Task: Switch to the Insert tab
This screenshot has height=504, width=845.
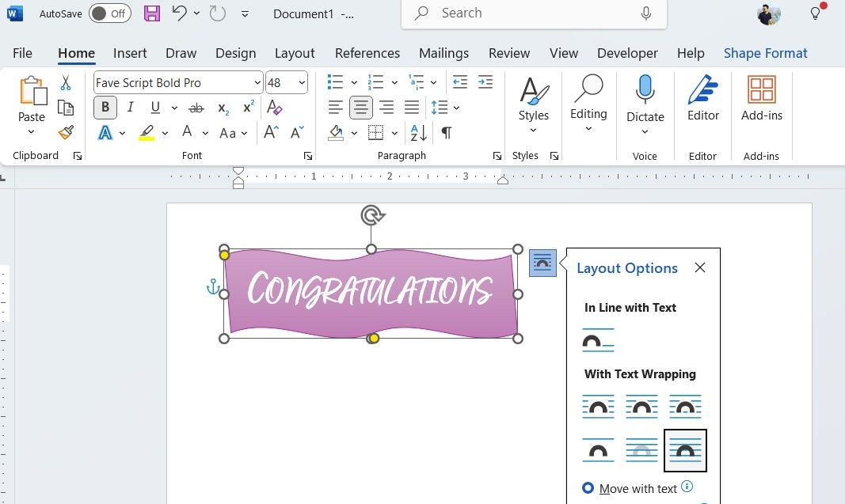Action: point(130,53)
